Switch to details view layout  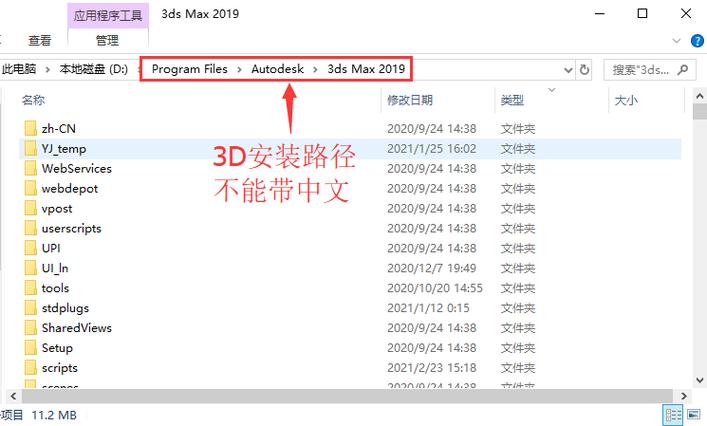click(674, 415)
